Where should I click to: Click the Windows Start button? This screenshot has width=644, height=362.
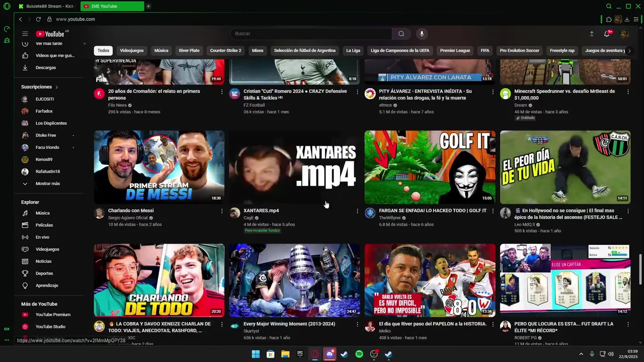[x=256, y=354]
